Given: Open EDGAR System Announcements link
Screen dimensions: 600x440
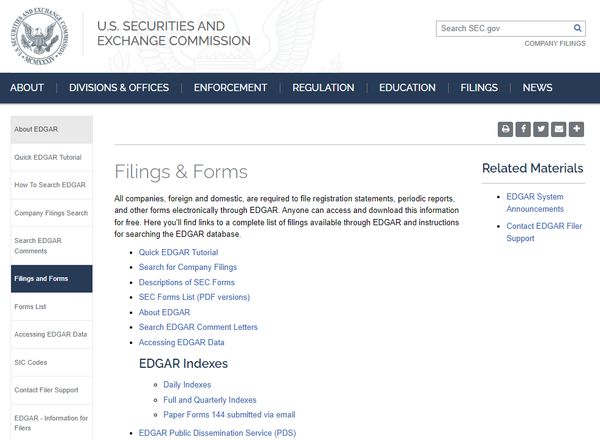Looking at the screenshot, I should pos(535,203).
